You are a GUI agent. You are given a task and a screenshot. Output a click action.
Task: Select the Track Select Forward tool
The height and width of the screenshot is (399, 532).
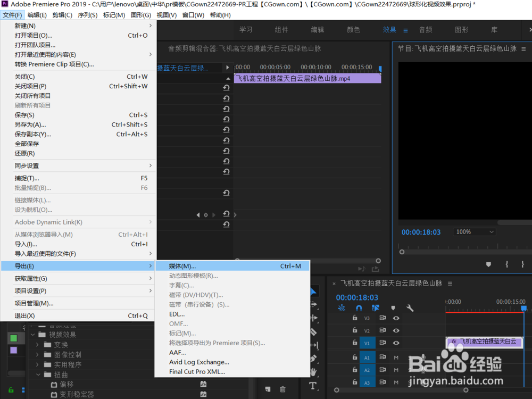coord(314,304)
